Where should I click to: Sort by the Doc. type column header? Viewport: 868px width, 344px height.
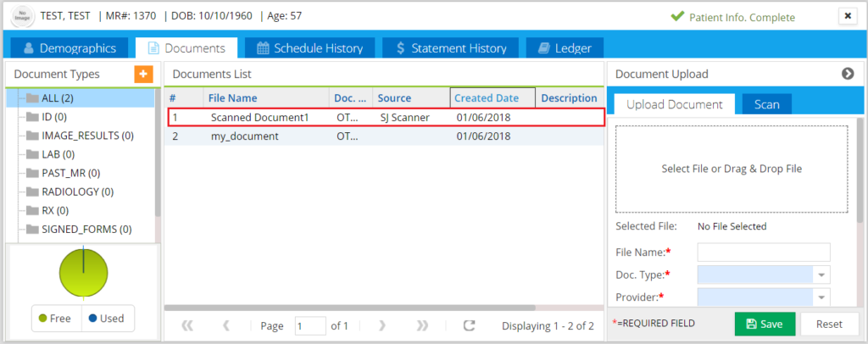coord(351,98)
